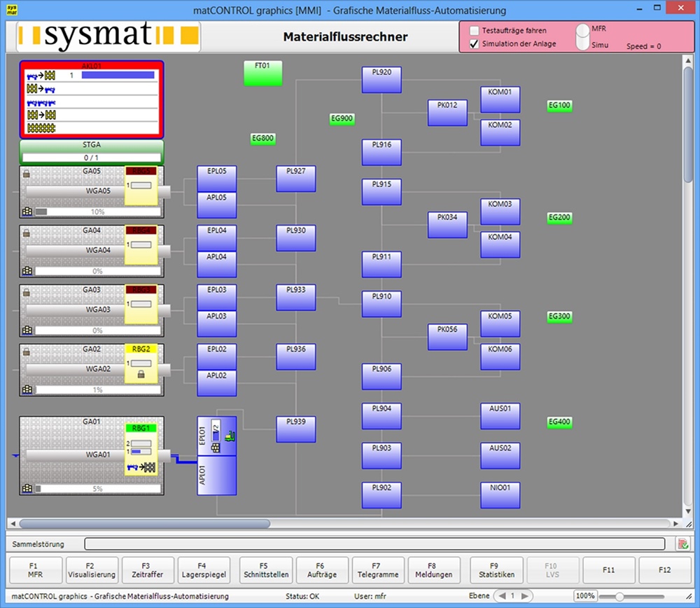Click the forklift icon in EPL01
This screenshot has width=700, height=608.
click(230, 436)
